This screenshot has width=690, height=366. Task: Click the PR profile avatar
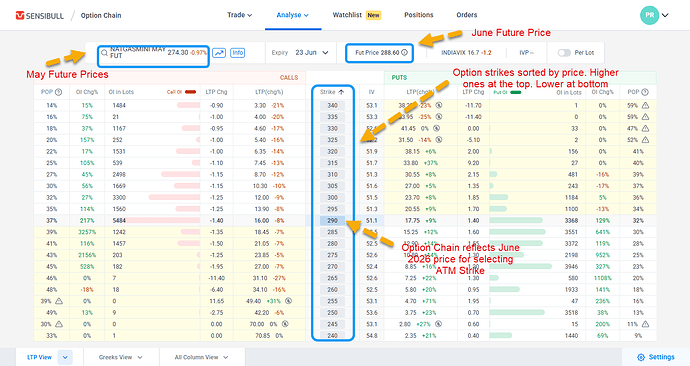(x=650, y=15)
